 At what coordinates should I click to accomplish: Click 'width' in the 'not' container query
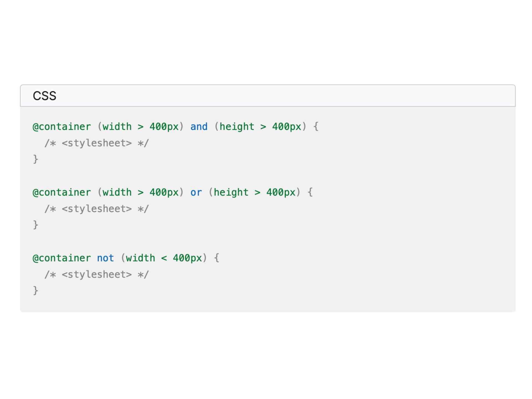click(140, 258)
